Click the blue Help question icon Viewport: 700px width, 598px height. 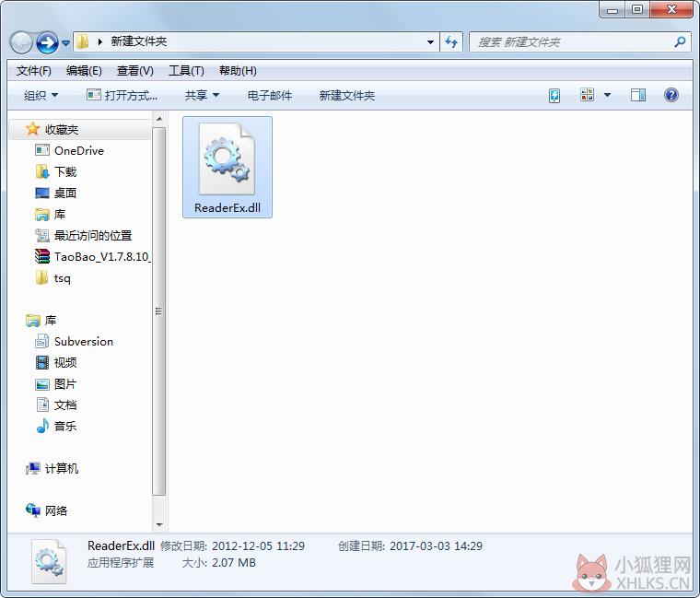coord(671,95)
